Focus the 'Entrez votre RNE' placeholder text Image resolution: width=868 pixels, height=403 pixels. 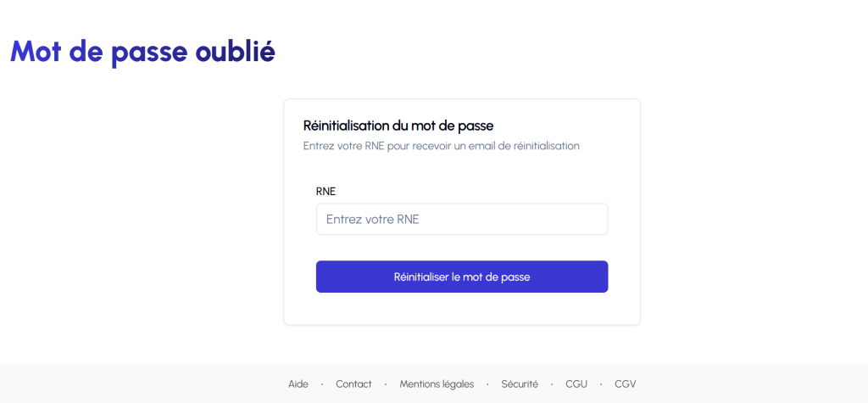click(x=373, y=219)
